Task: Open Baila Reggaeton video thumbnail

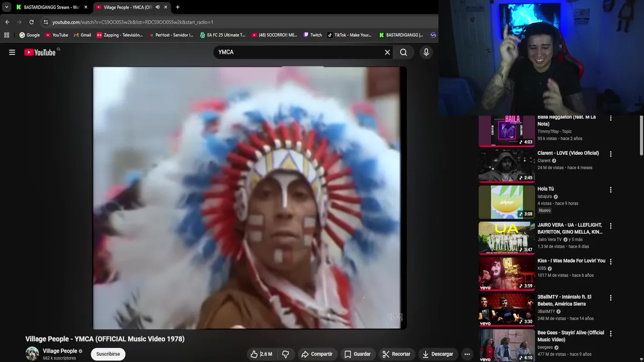Action: (x=507, y=131)
